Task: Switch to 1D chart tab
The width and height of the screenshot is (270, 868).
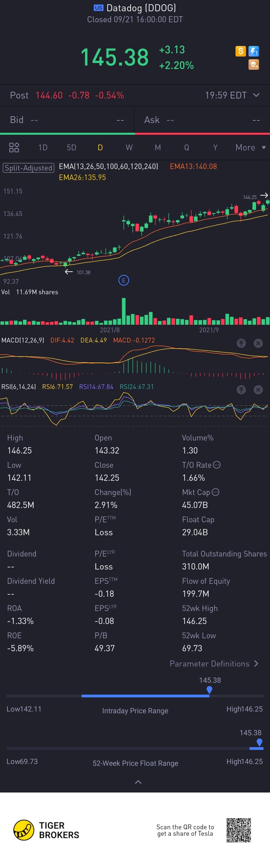Action: (x=43, y=147)
